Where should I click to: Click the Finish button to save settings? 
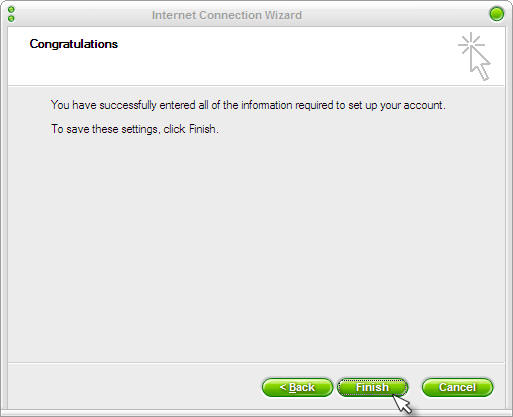click(372, 387)
